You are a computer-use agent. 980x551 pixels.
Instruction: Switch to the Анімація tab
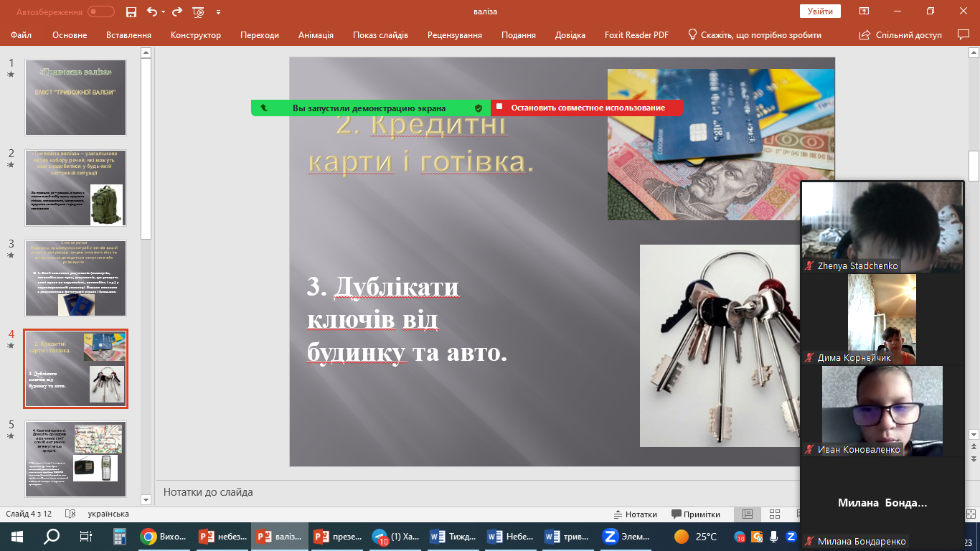tap(316, 34)
